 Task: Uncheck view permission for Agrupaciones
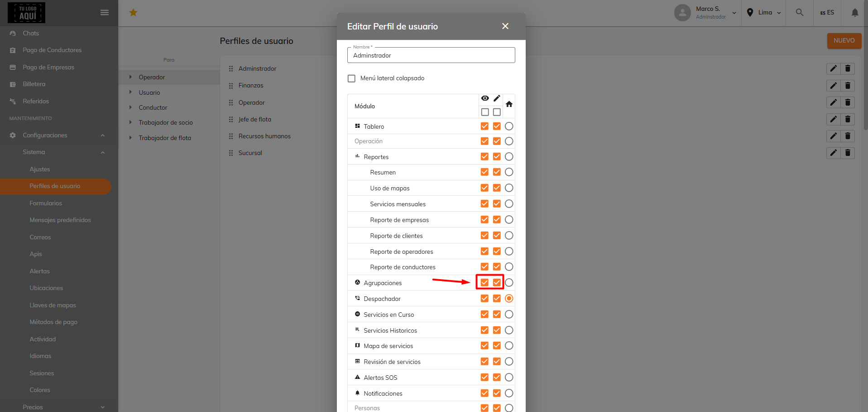coord(484,282)
